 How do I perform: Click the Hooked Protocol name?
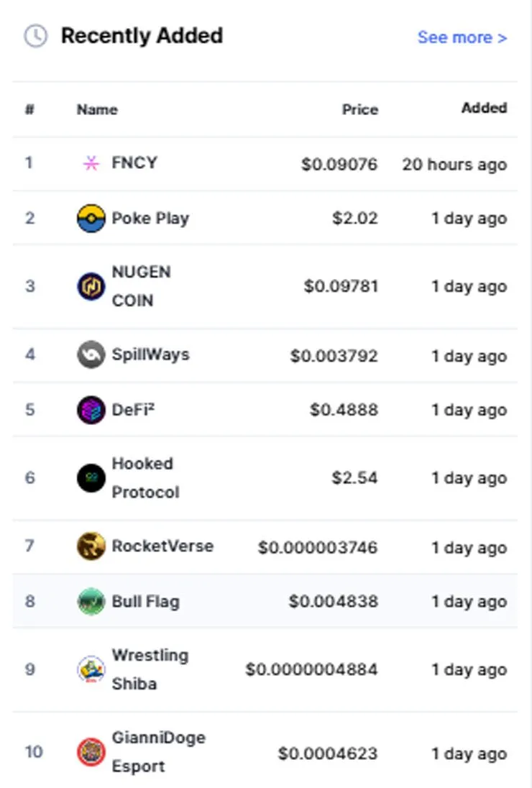pyautogui.click(x=145, y=478)
